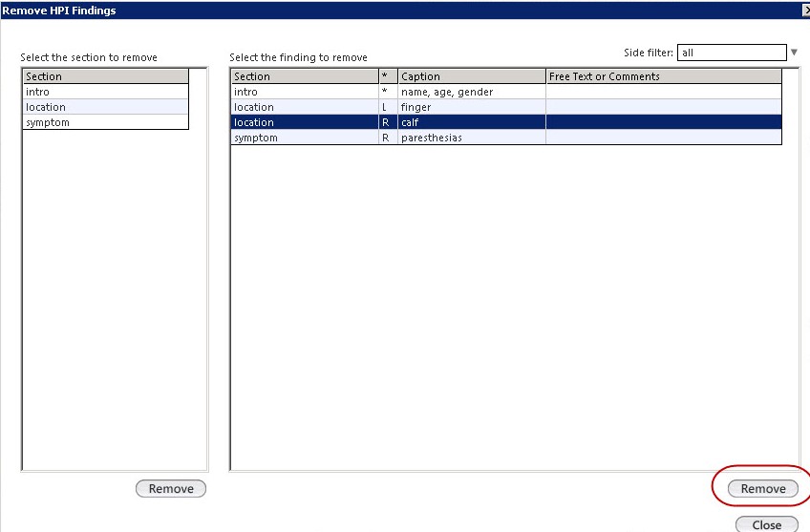Click the 'L' side cell for finger
The image size is (810, 532).
click(x=389, y=107)
